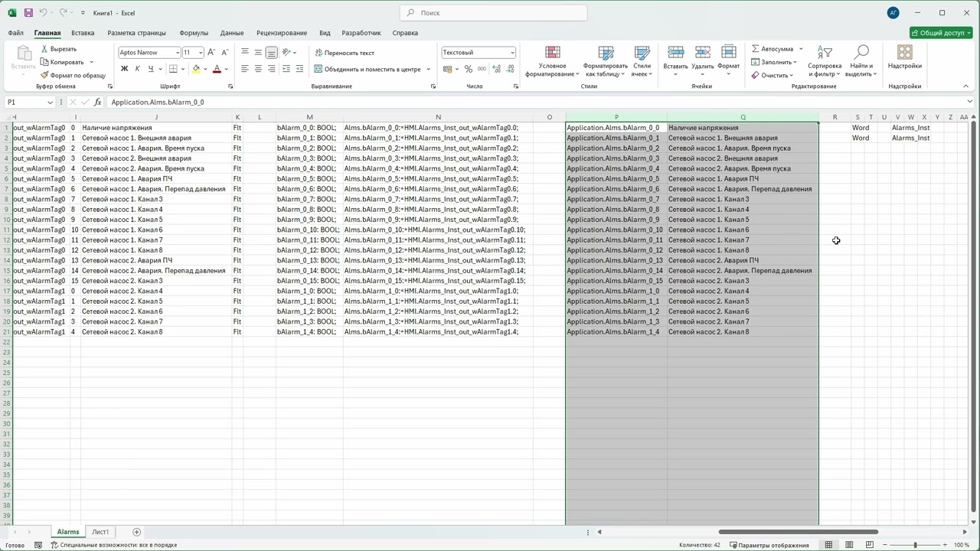Apply yellow fill color to cells
Image resolution: width=980 pixels, height=551 pixels.
(x=196, y=69)
